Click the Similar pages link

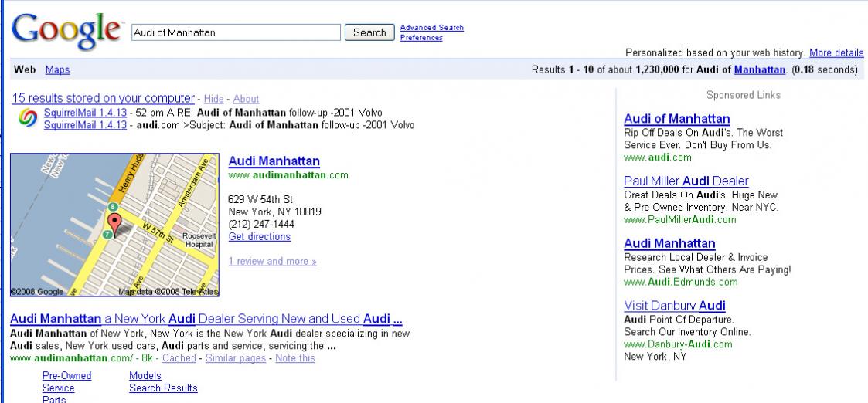tap(234, 358)
